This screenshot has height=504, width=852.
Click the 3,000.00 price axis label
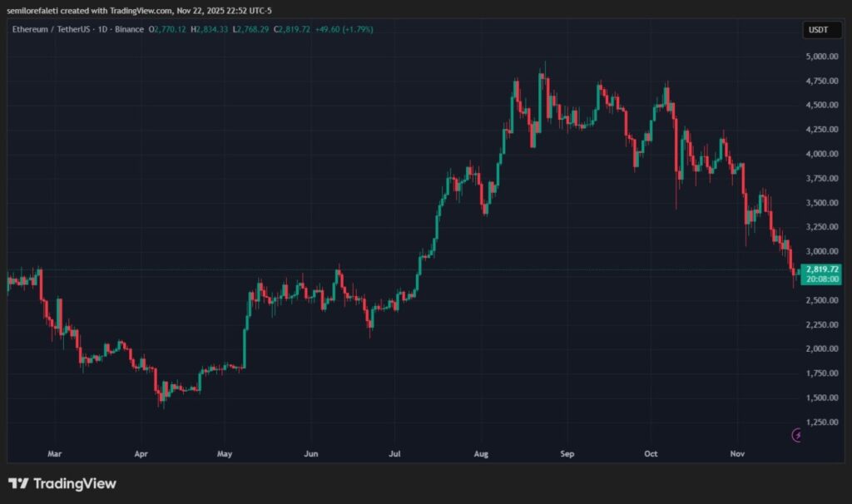tap(822, 251)
